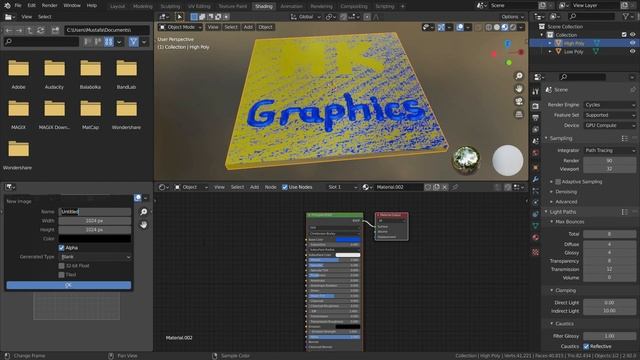Open the Render properties tab
640x360 pixels.
point(536,106)
